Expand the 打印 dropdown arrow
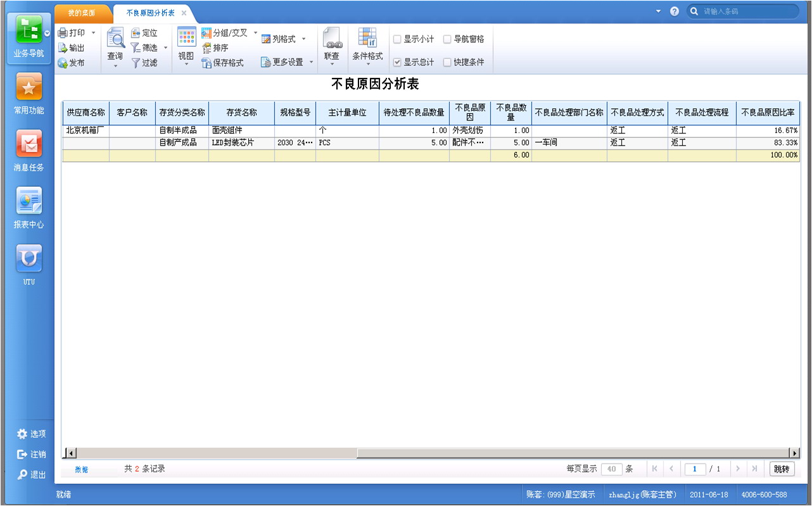This screenshot has width=812, height=506. coord(93,33)
